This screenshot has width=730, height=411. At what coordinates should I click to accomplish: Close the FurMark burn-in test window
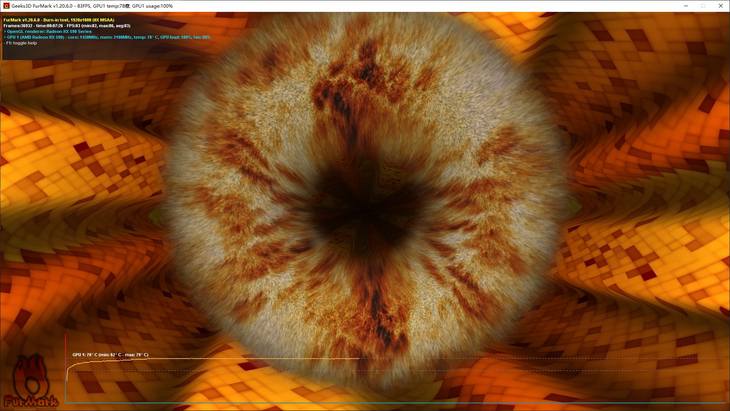721,6
